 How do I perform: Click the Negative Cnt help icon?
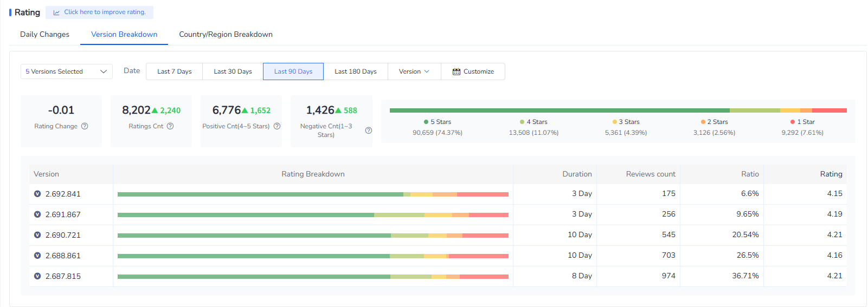point(369,130)
